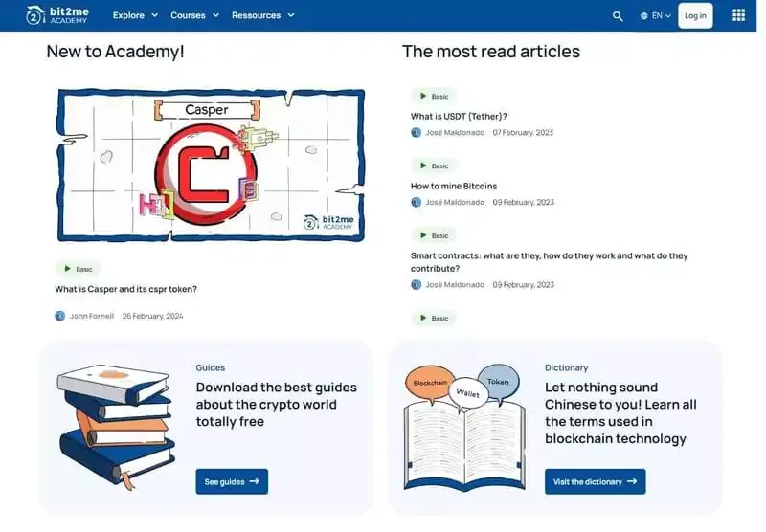The width and height of the screenshot is (766, 532).
Task: Click 'Let nothing sound Chinese to you' heading
Action: click(620, 413)
